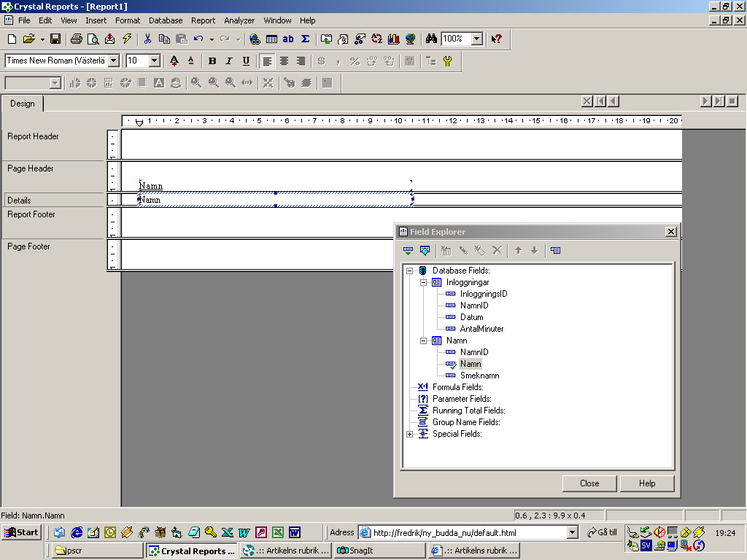The image size is (747, 560).
Task: Open the Insert menu
Action: pos(96,20)
